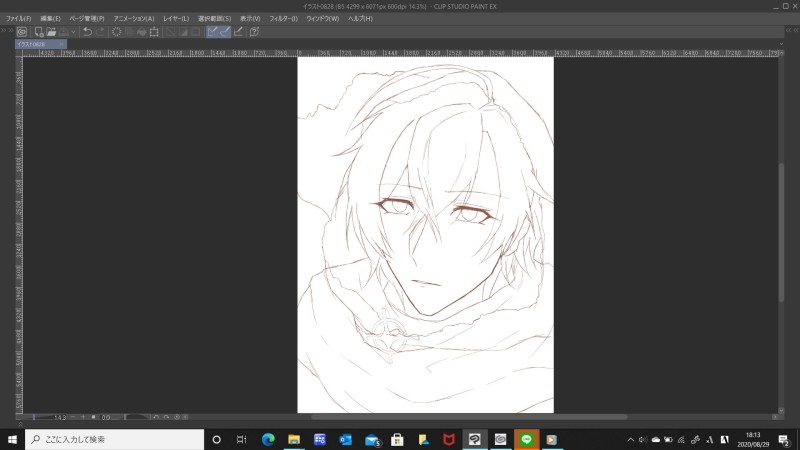Screen dimensions: 800x450
Task: Expand the save options dropdown arrow
Action: [73, 32]
